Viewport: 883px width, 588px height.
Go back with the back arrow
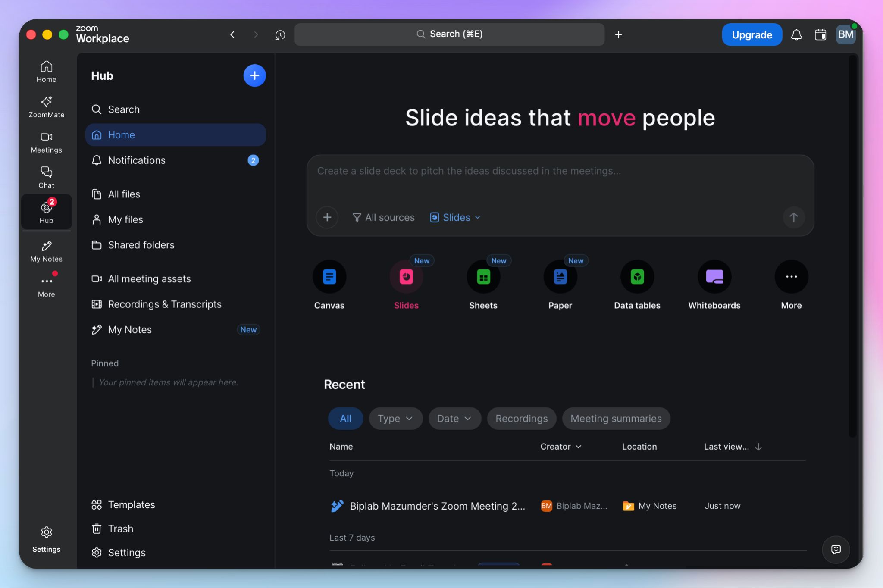232,34
